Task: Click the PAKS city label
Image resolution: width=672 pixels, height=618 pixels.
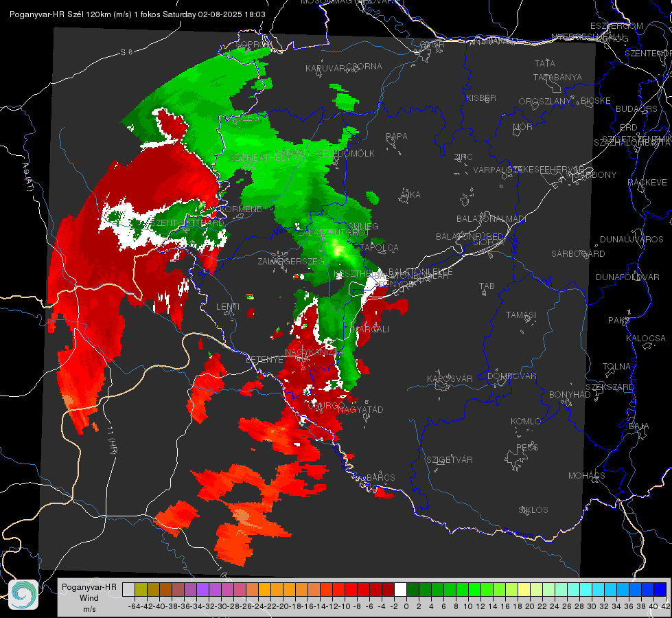Action: click(619, 321)
